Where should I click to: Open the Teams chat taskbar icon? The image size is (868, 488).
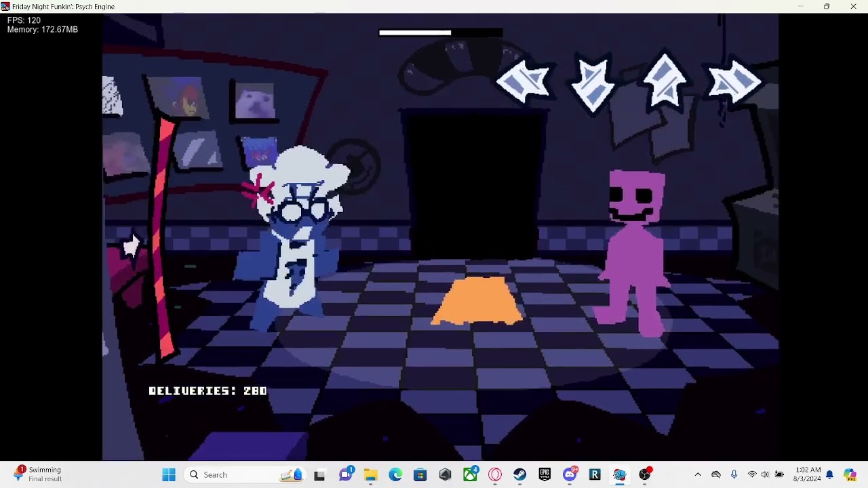tap(346, 474)
